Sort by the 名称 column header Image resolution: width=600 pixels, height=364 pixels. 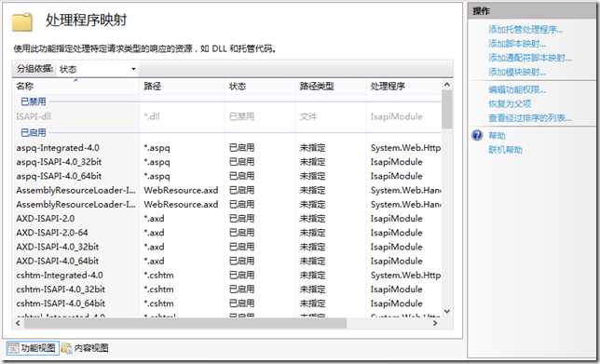(75, 86)
